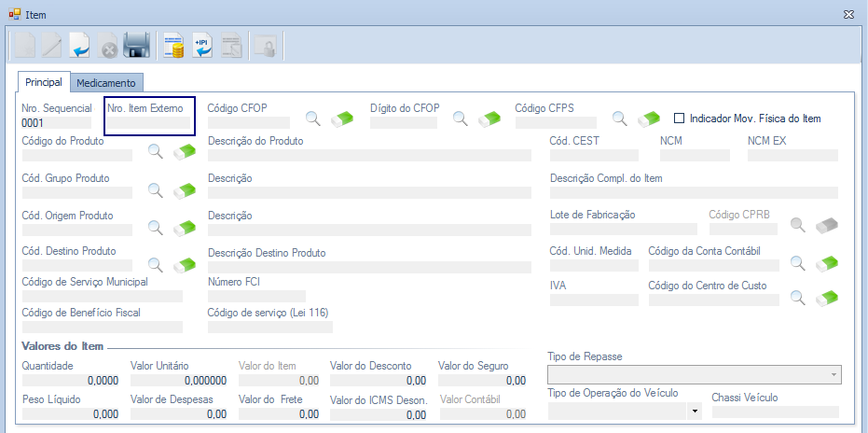Click the Número FCI field
Screen dimensions: 868x433
(x=257, y=296)
